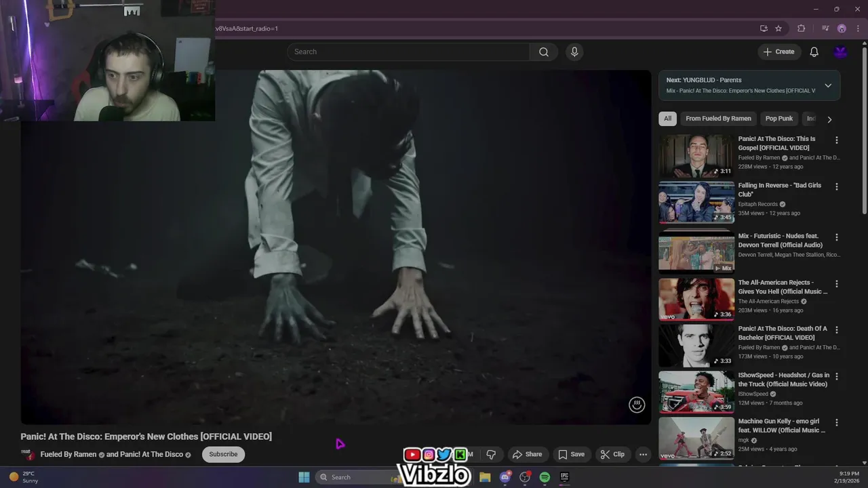Open File Explorer from the taskbar
The width and height of the screenshot is (868, 488).
click(485, 477)
